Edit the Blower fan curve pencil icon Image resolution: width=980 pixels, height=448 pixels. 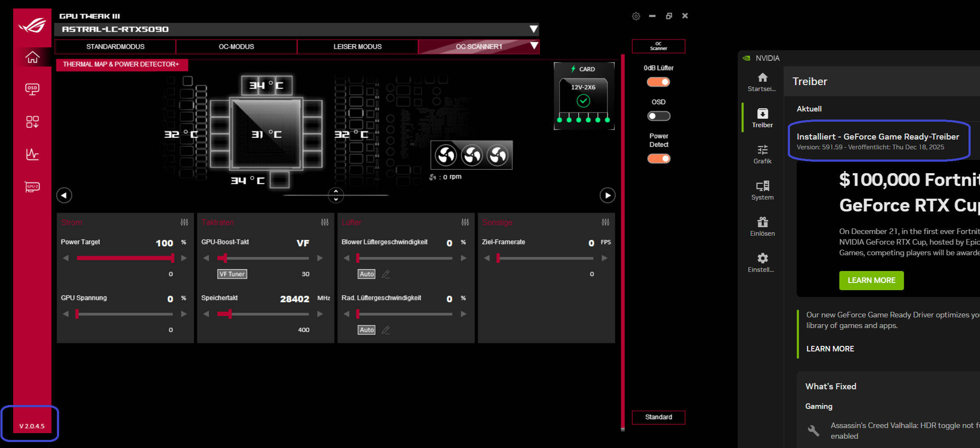pyautogui.click(x=386, y=274)
